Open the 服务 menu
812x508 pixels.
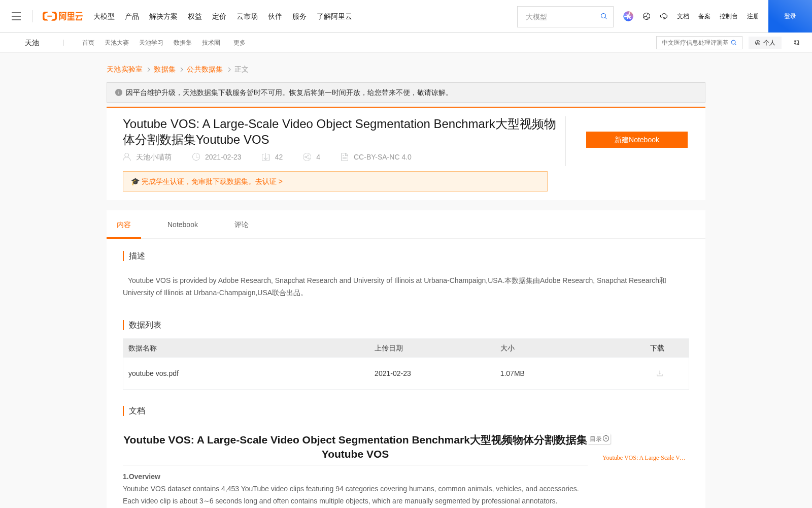click(299, 16)
